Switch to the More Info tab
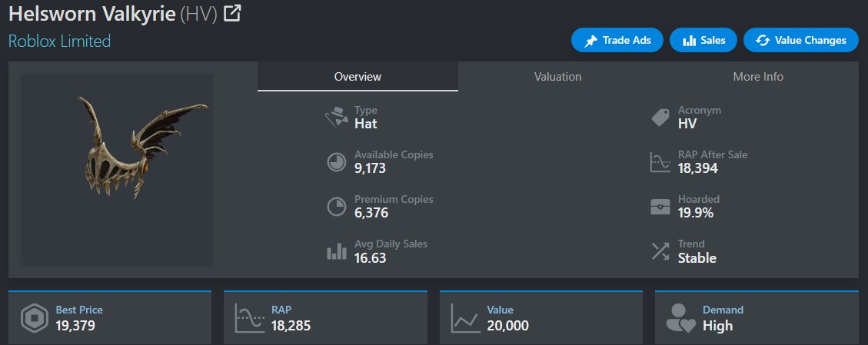 click(758, 76)
